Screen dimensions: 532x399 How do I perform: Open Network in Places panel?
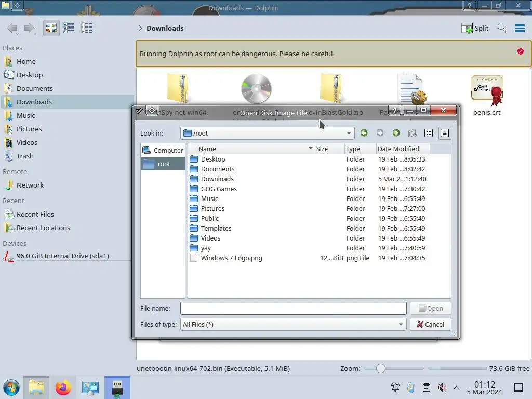point(30,185)
